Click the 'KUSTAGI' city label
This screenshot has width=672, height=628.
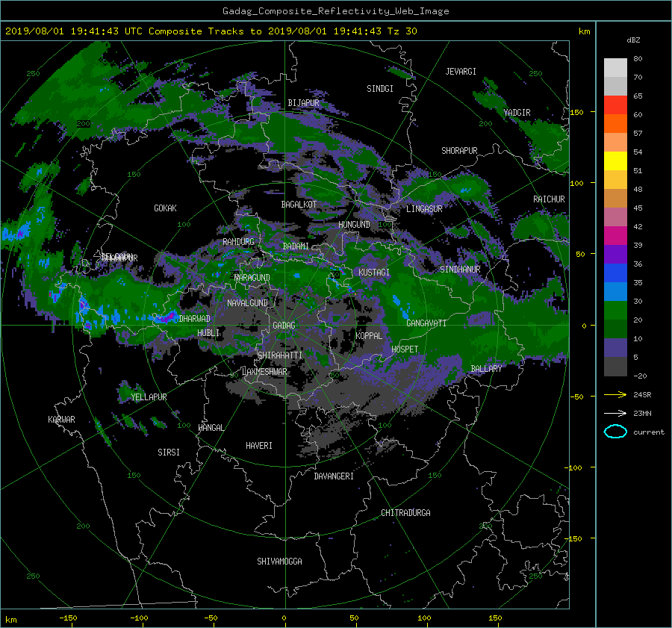point(374,273)
